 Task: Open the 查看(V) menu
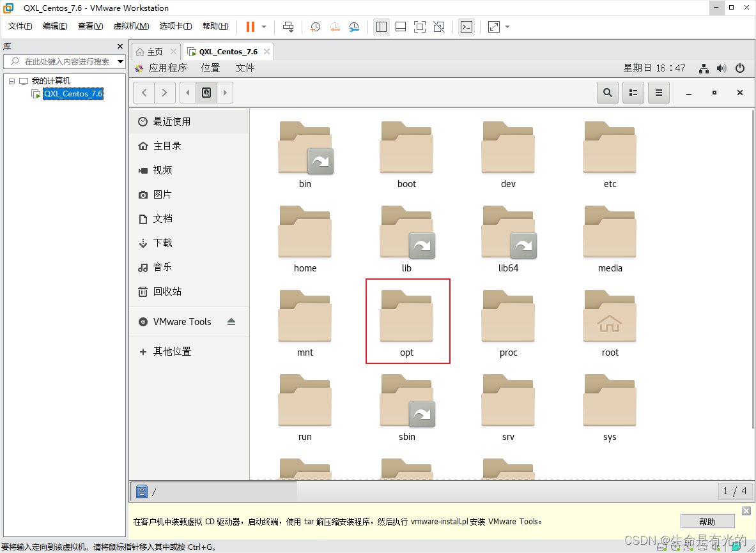pyautogui.click(x=91, y=26)
